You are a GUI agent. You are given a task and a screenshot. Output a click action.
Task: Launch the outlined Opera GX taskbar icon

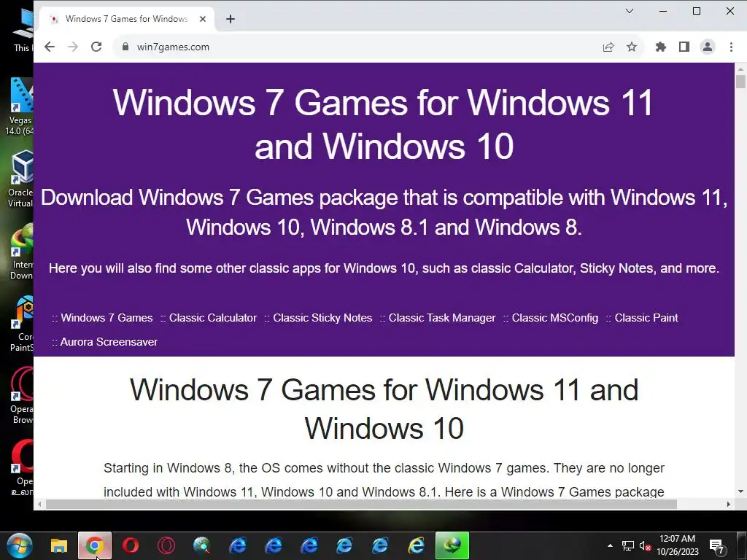pos(166,545)
